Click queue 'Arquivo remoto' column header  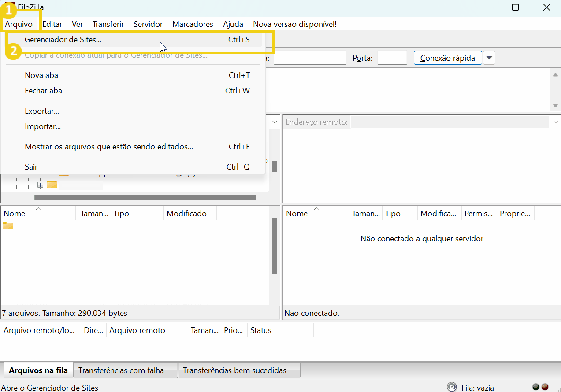[x=146, y=330]
